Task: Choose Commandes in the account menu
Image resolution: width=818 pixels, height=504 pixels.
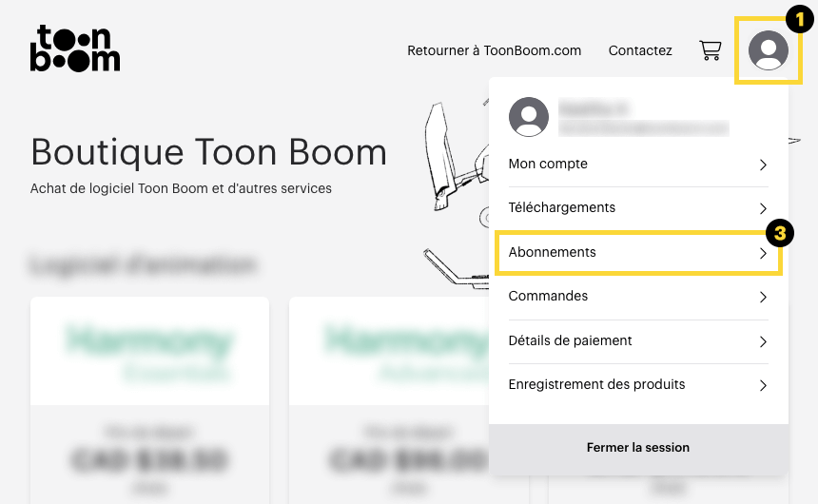Action: point(638,297)
